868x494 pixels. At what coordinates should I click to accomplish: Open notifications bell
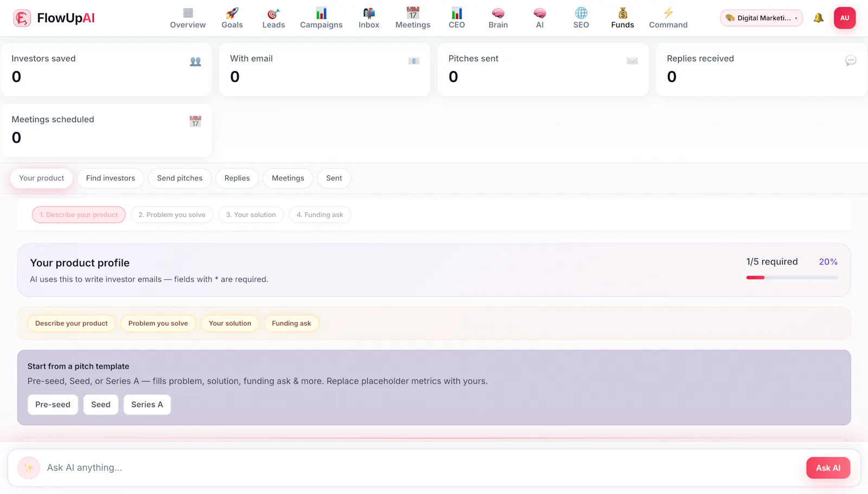point(819,18)
